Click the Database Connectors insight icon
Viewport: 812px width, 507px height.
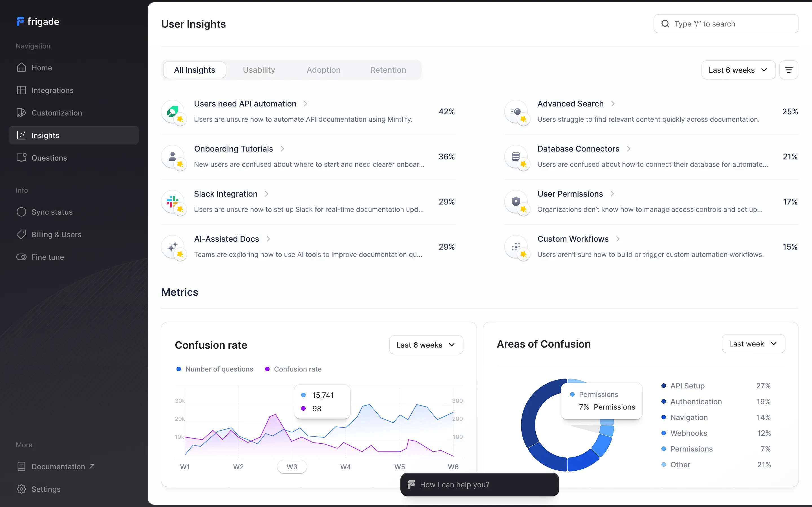pos(516,157)
